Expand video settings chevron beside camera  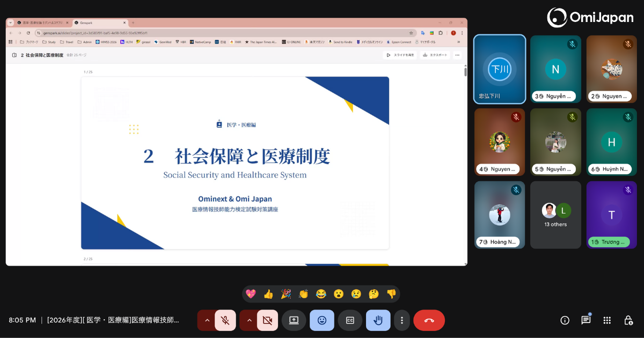pyautogui.click(x=248, y=320)
